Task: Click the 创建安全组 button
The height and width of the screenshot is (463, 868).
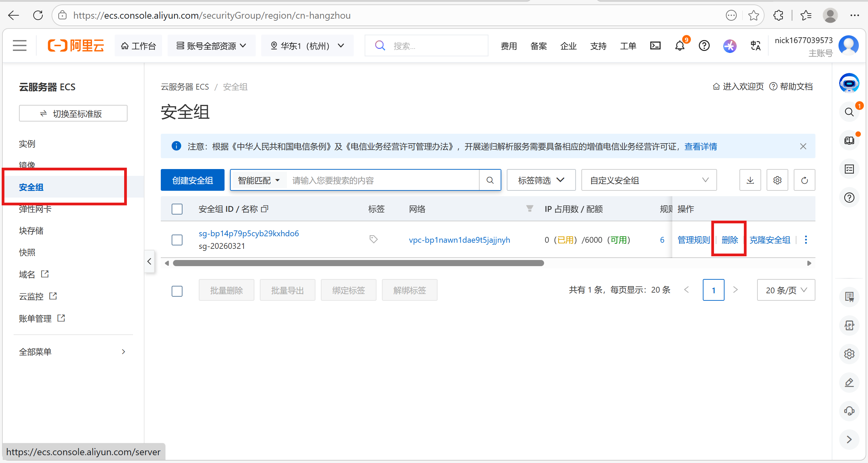Action: (192, 180)
